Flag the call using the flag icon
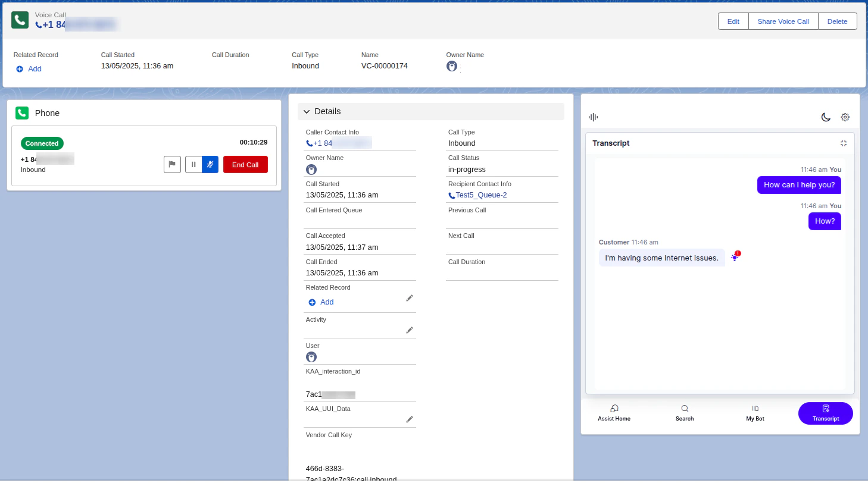The height and width of the screenshot is (483, 868). pos(172,164)
